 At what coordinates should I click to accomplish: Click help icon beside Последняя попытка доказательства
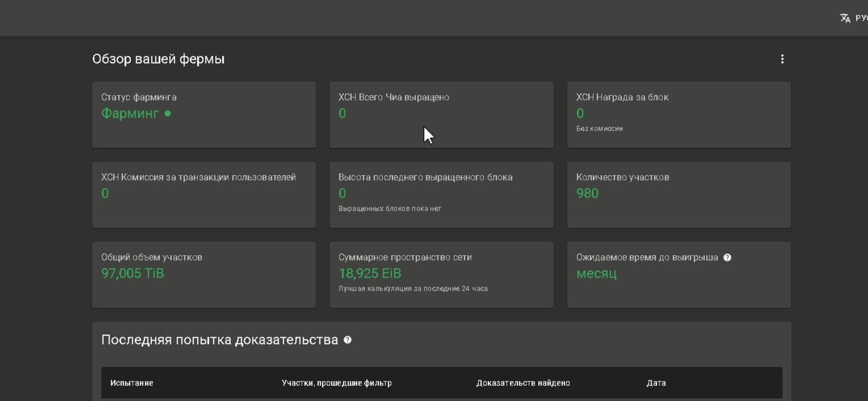point(348,340)
